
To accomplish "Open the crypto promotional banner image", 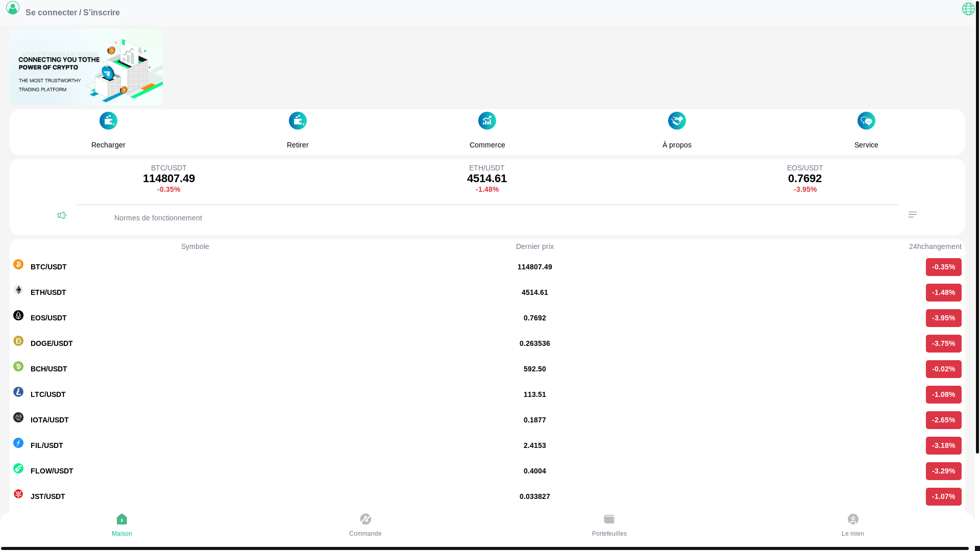I will pos(86,67).
